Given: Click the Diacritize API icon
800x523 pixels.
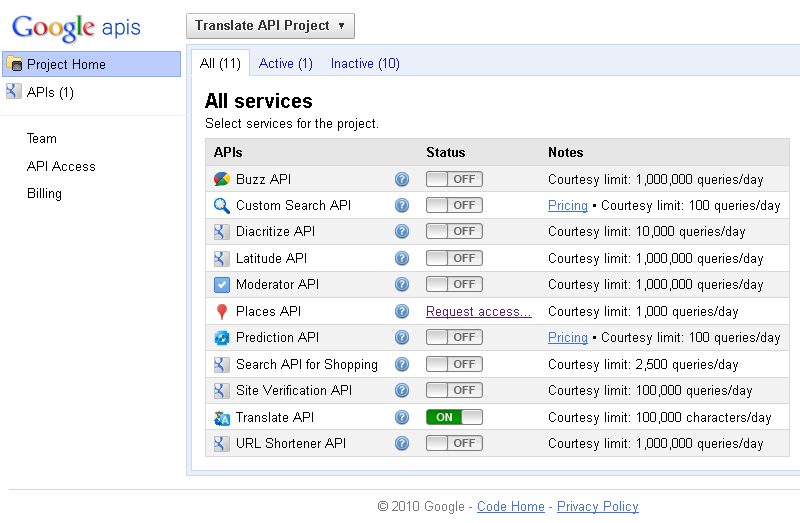Looking at the screenshot, I should 221,232.
